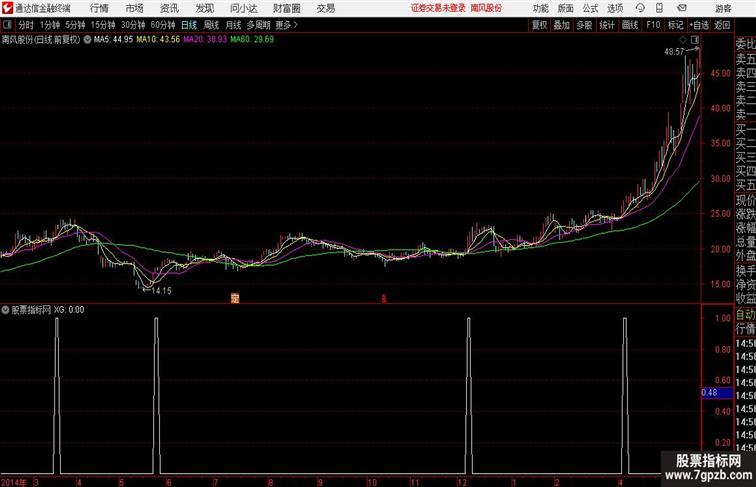
Task: Select the 周线 weekly chart tab
Action: click(211, 25)
